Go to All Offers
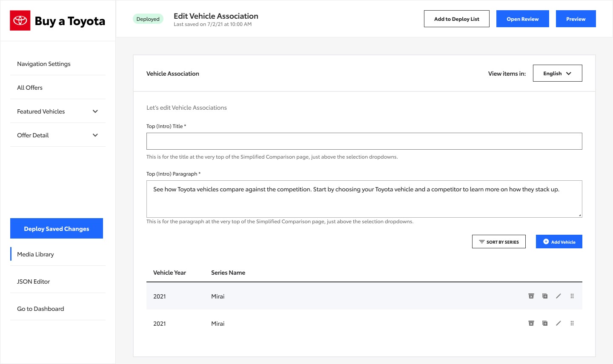The width and height of the screenshot is (613, 364). 30,88
